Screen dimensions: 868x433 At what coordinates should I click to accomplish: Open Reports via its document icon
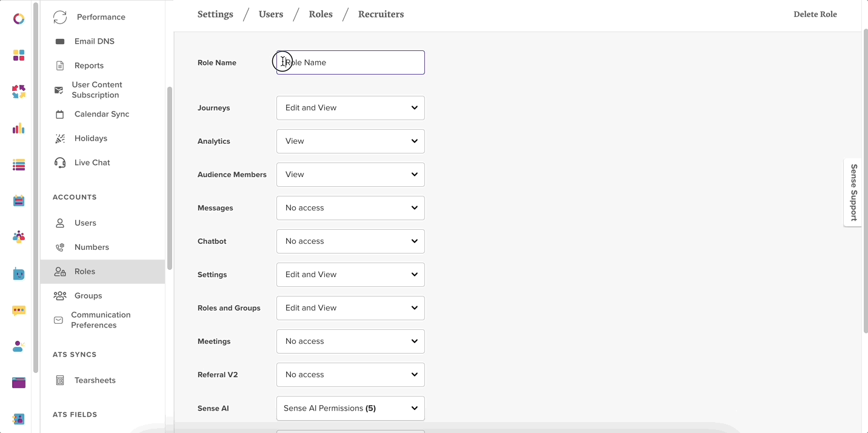(x=60, y=65)
